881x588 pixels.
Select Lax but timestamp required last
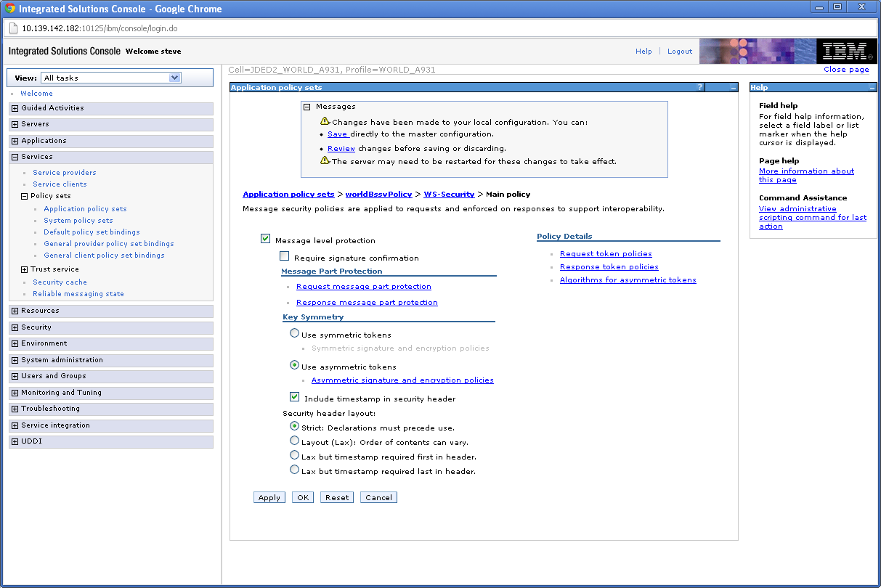click(294, 470)
